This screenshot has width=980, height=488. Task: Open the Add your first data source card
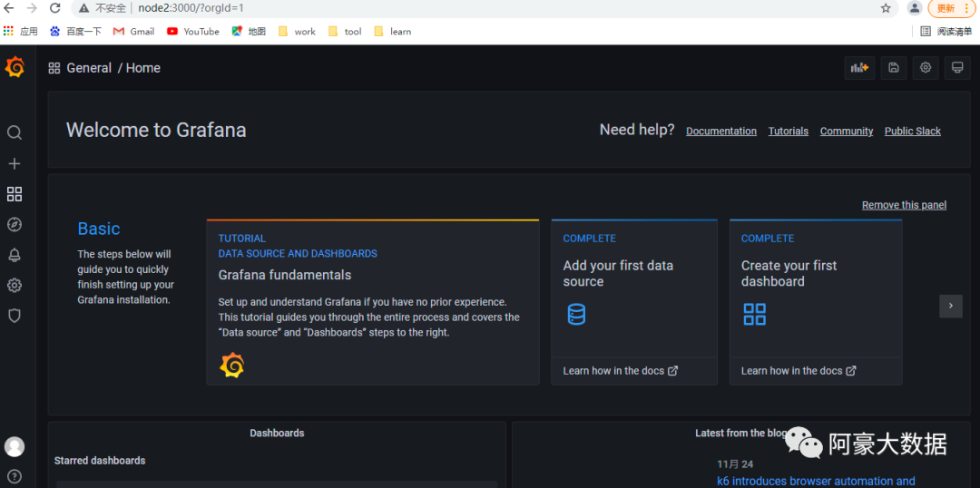coord(633,302)
